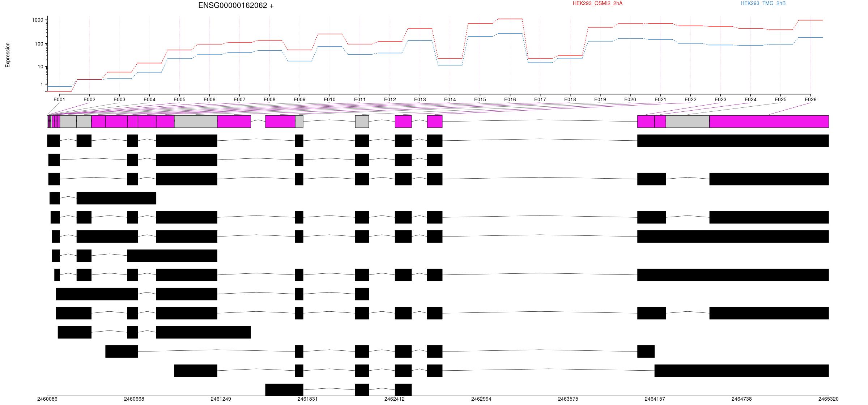Click the exon label E011

(360, 99)
